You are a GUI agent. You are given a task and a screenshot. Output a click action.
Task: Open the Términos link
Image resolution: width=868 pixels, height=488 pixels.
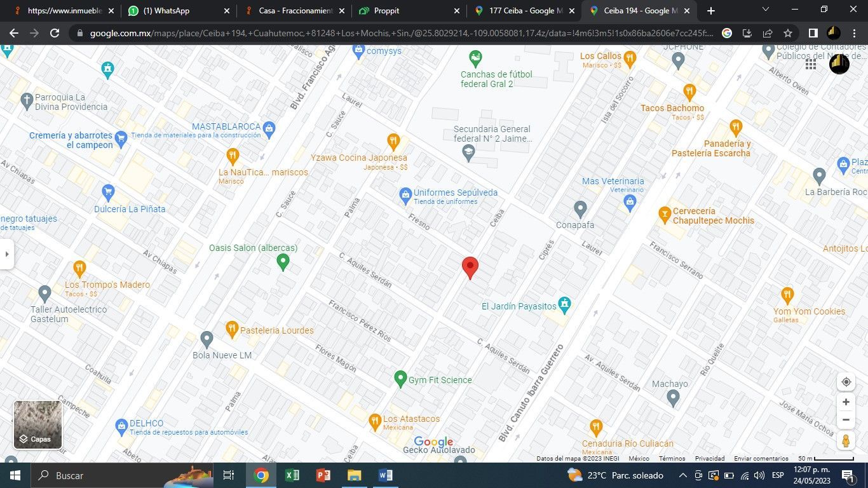(672, 458)
